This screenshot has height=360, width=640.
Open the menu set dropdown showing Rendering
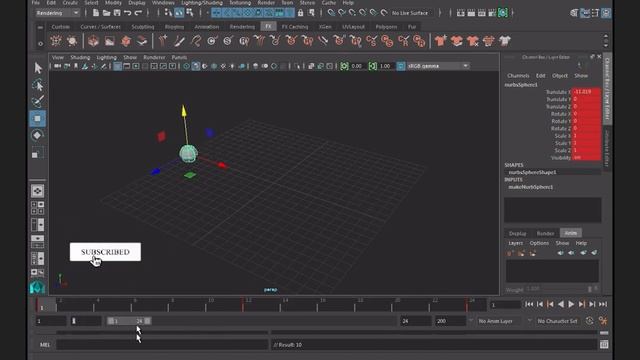tap(58, 13)
